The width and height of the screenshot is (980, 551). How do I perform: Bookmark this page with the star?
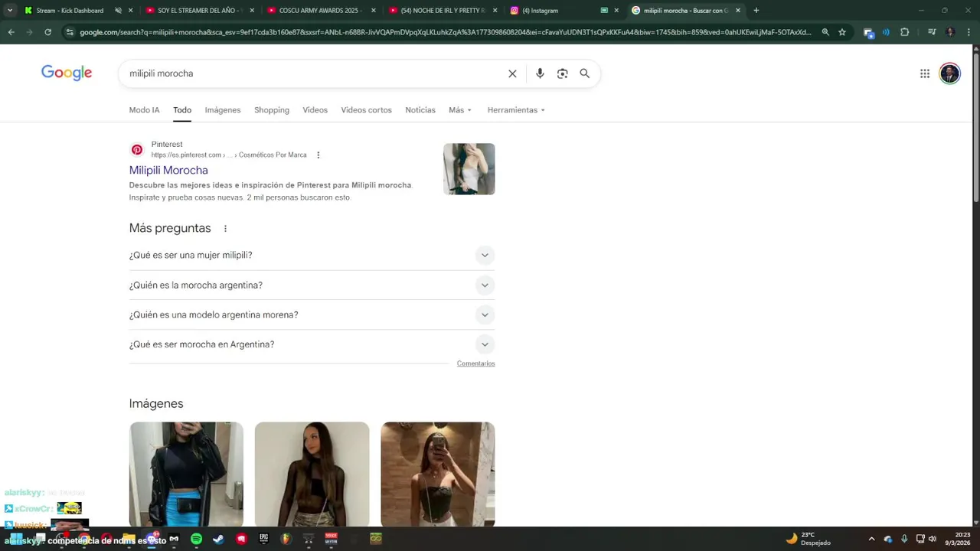[x=842, y=32]
